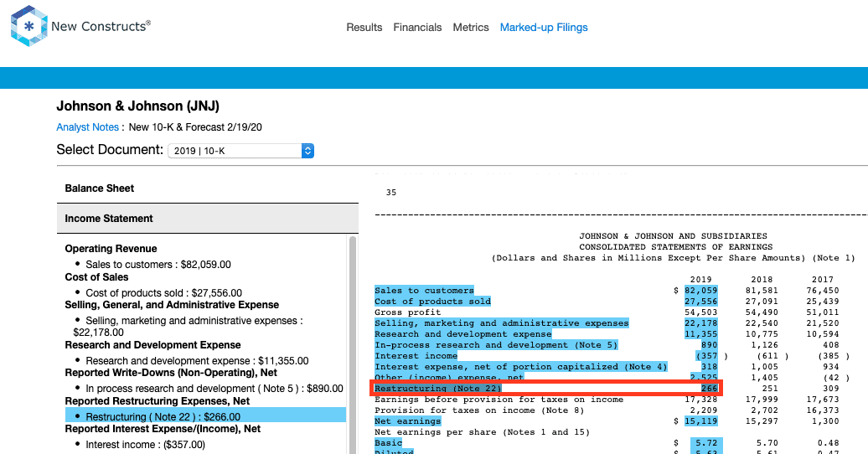Open the Metrics menu item

pyautogui.click(x=471, y=27)
